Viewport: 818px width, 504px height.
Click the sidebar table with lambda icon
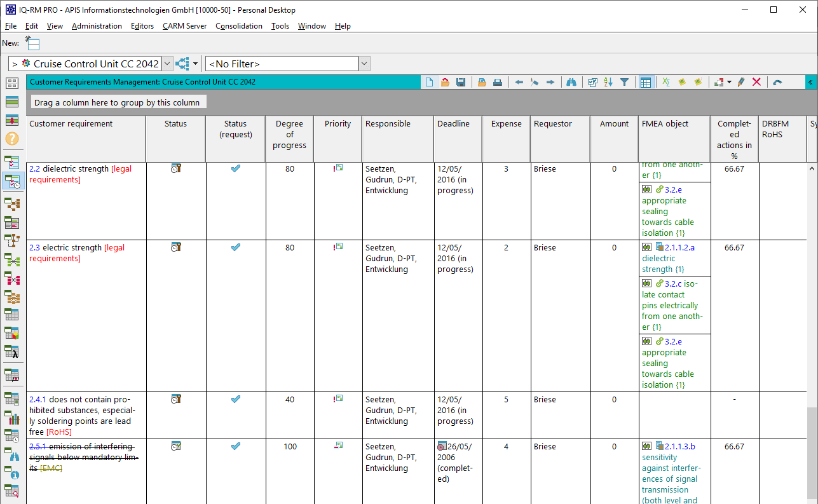[x=12, y=351]
